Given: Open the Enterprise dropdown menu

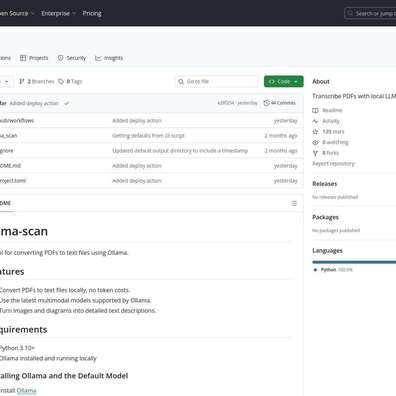Looking at the screenshot, I should click(x=59, y=13).
